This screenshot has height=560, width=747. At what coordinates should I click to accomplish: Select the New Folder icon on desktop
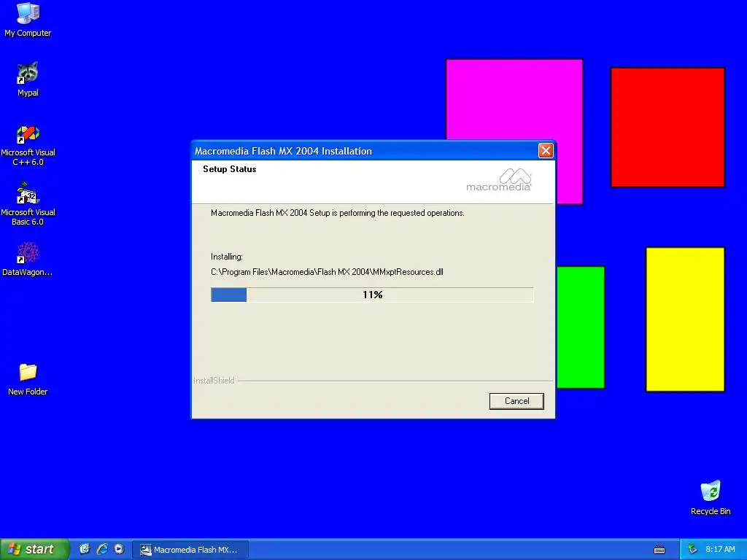[x=28, y=379]
